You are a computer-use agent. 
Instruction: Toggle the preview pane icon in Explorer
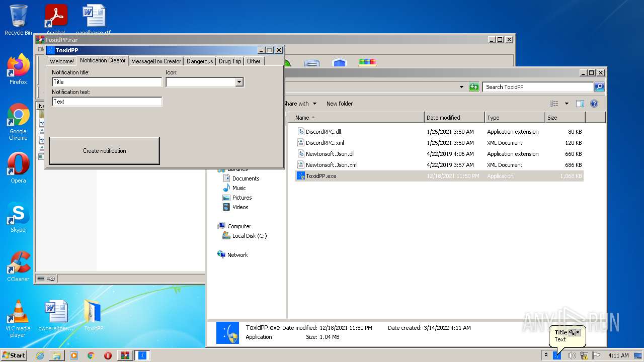(x=580, y=104)
